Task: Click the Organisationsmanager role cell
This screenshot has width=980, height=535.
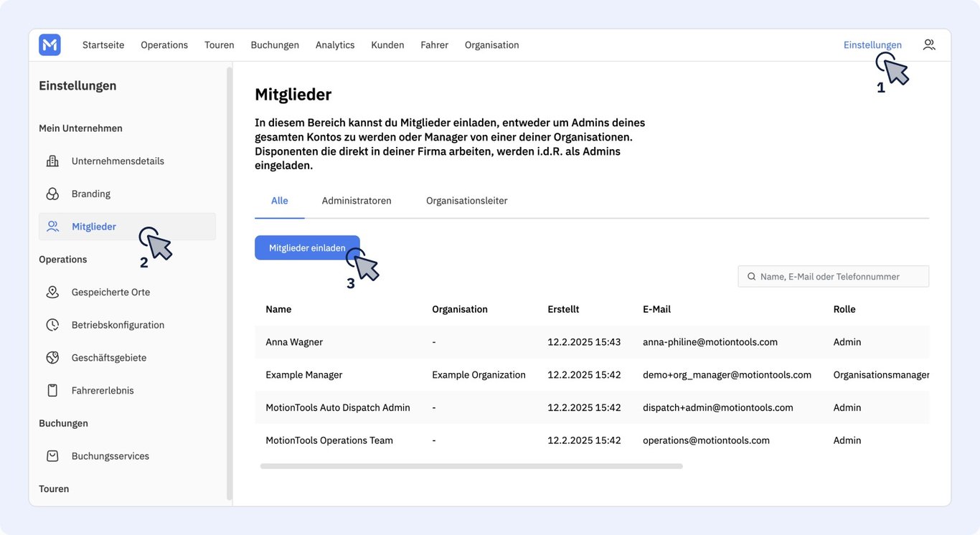Action: [x=882, y=375]
